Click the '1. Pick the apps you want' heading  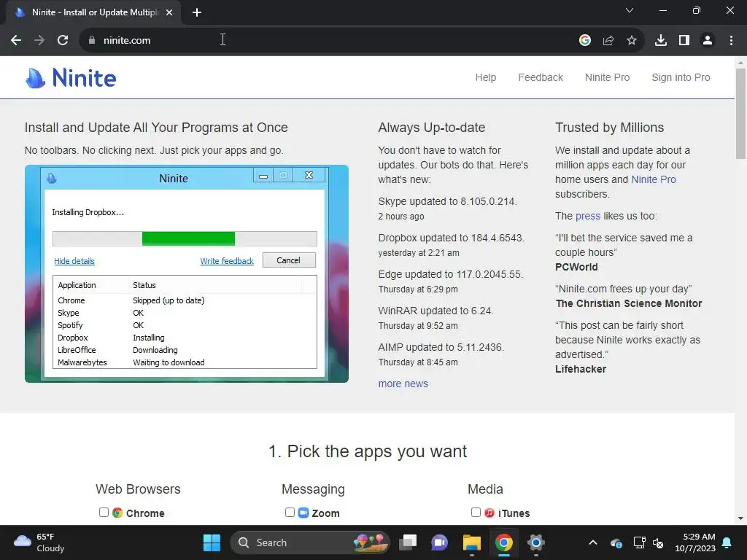click(368, 451)
